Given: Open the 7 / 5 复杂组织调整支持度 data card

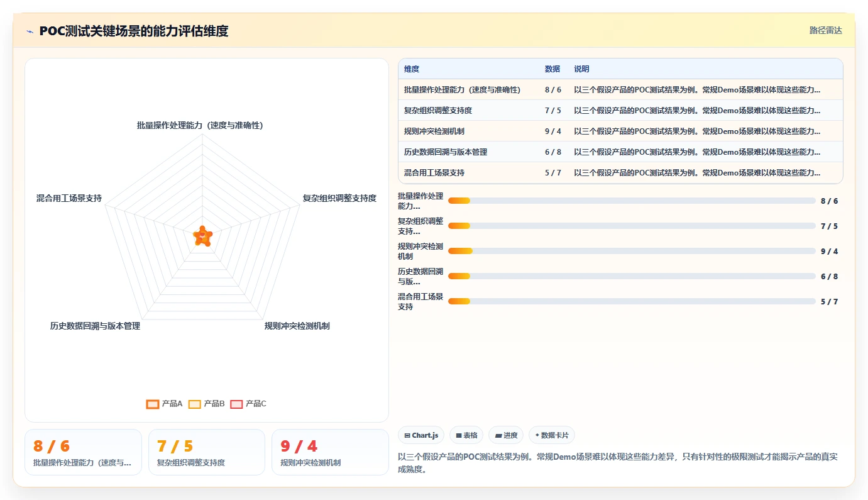Looking at the screenshot, I should (207, 452).
